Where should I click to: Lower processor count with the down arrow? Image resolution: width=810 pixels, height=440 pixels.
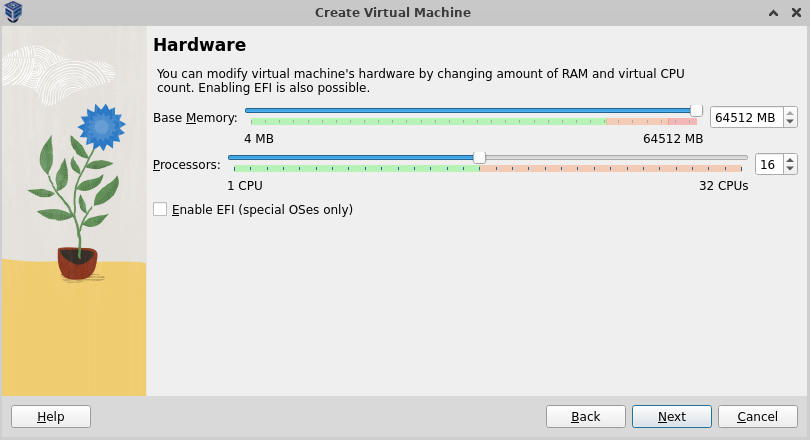click(790, 169)
